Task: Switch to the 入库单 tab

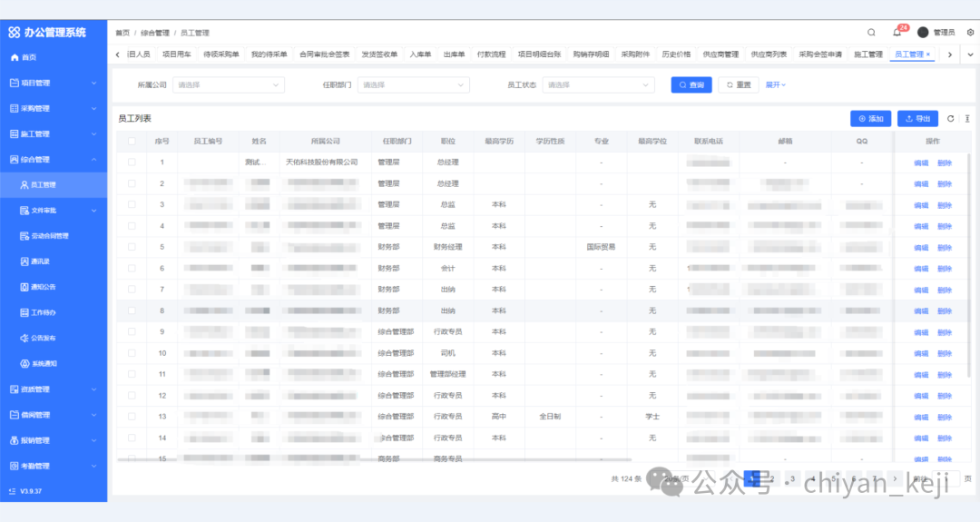Action: [x=421, y=54]
